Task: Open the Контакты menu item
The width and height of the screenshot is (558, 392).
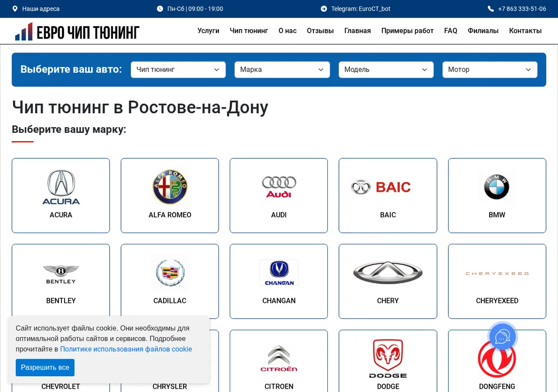Action: pos(525,31)
